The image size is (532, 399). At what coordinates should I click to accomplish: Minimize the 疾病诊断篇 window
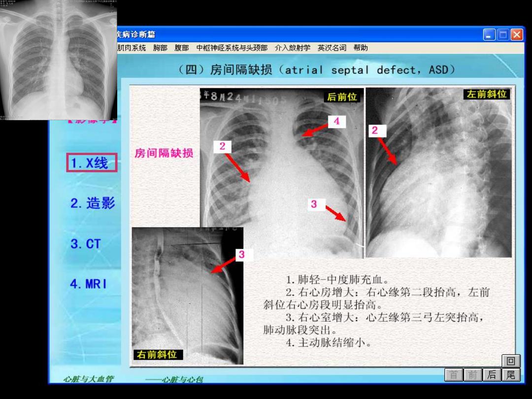point(489,34)
